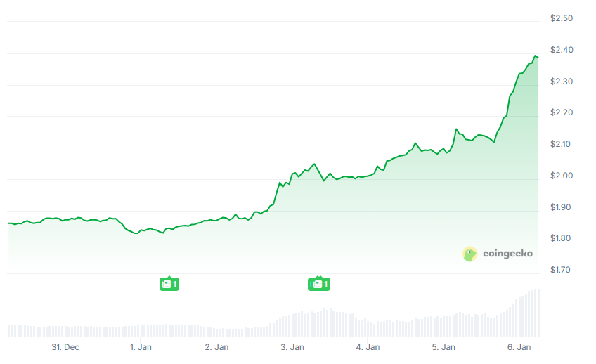This screenshot has height=364, width=596.
Task: Open the news marker near 3 Jan
Action: tap(318, 284)
